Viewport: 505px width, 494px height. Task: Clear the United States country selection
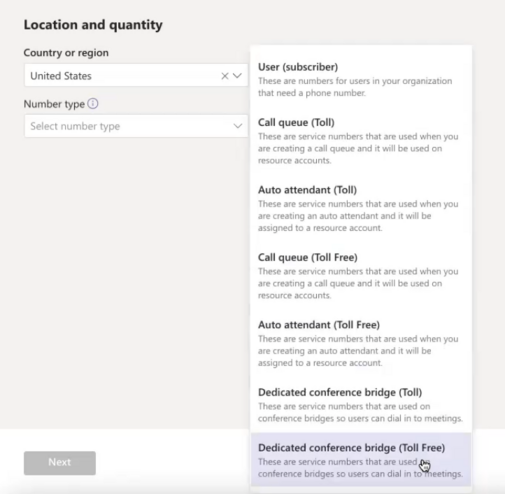pyautogui.click(x=225, y=76)
